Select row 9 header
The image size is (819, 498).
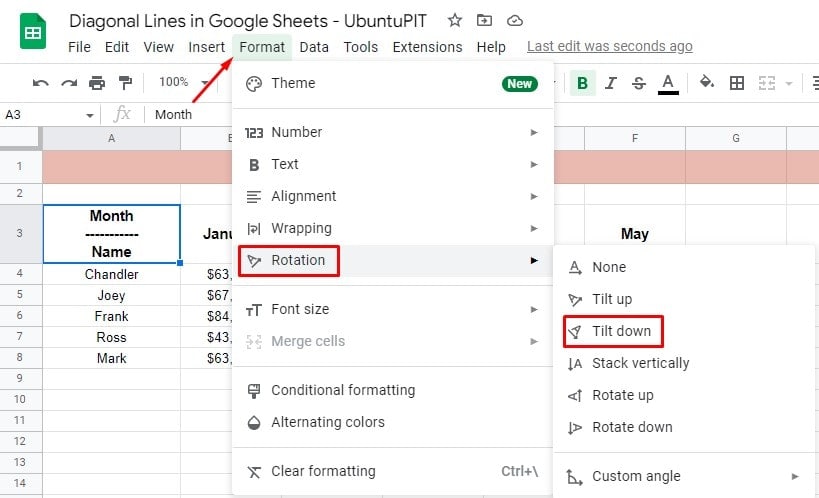(x=20, y=378)
